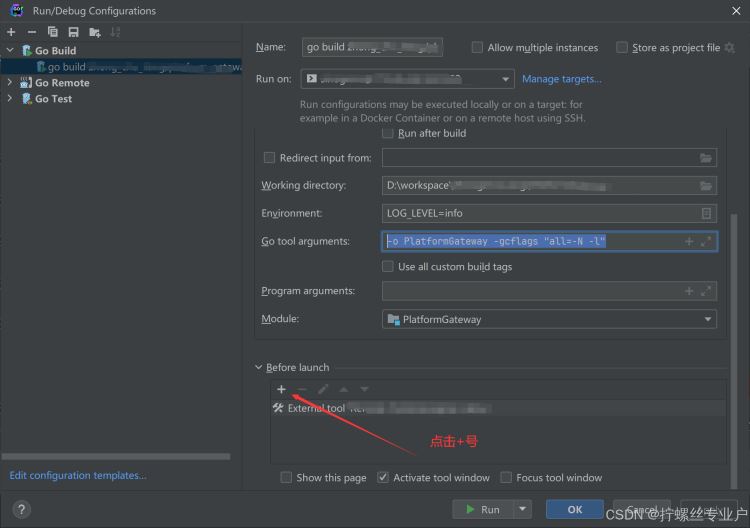Select Go Test in configuration tree

pos(53,99)
